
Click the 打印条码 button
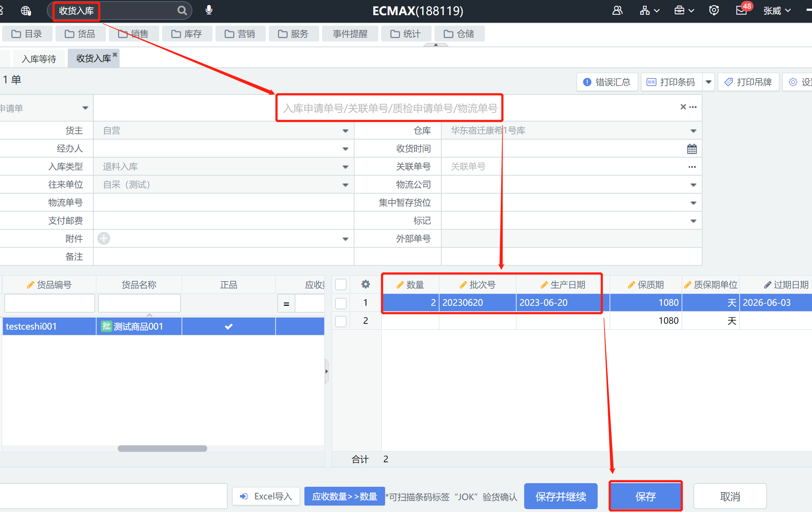click(x=672, y=82)
